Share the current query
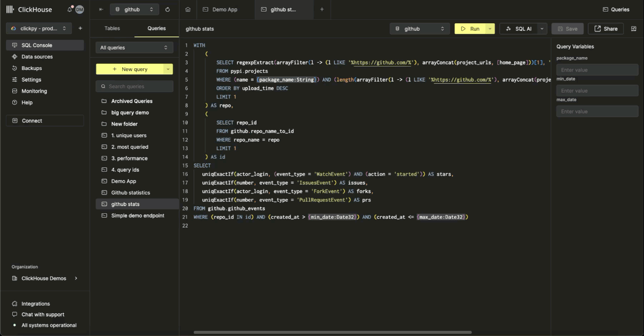Image resolution: width=644 pixels, height=336 pixels. [605, 29]
